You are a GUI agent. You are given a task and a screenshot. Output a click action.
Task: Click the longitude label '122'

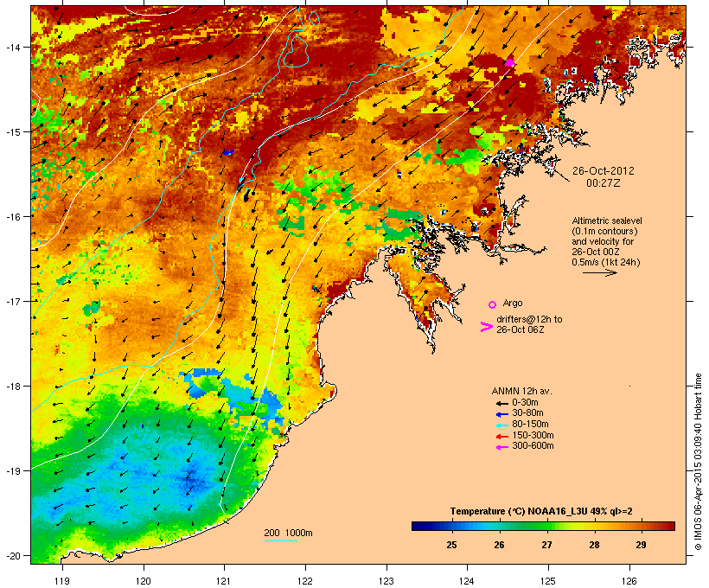pos(305,581)
